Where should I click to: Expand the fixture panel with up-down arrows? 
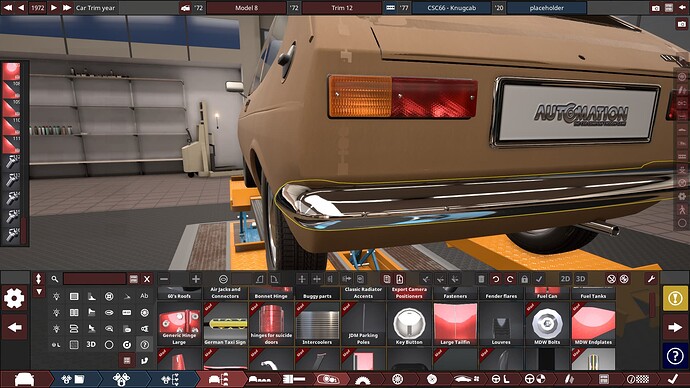(x=38, y=278)
